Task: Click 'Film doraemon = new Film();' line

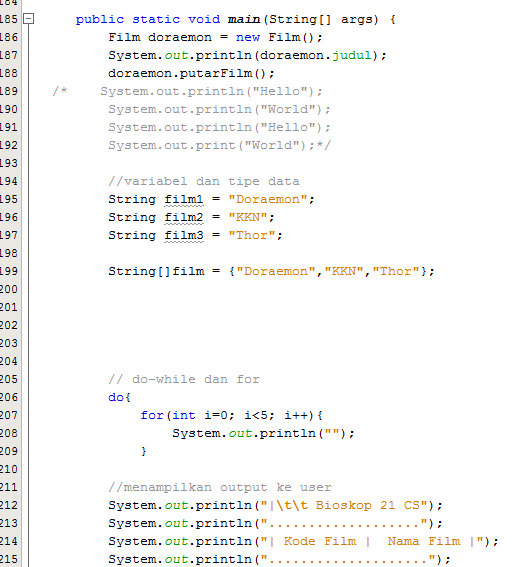Action: tap(215, 37)
